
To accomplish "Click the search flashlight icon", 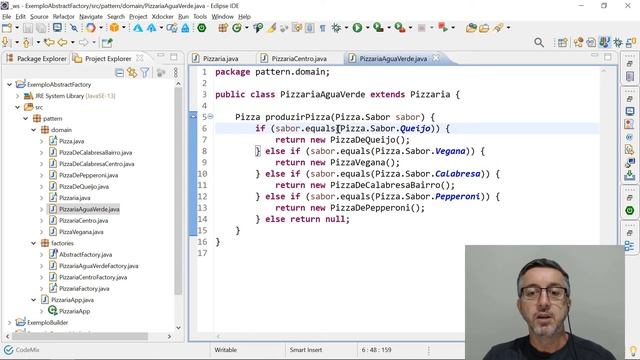I will point(498,28).
